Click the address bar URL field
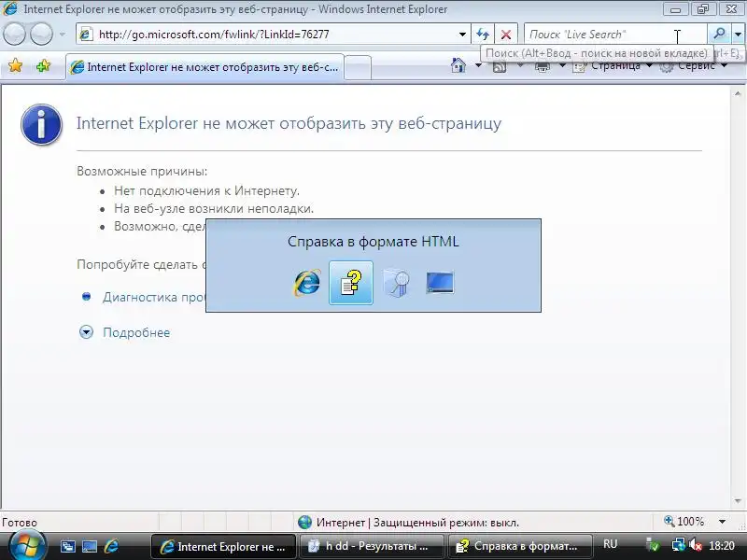The height and width of the screenshot is (560, 747). 272,35
